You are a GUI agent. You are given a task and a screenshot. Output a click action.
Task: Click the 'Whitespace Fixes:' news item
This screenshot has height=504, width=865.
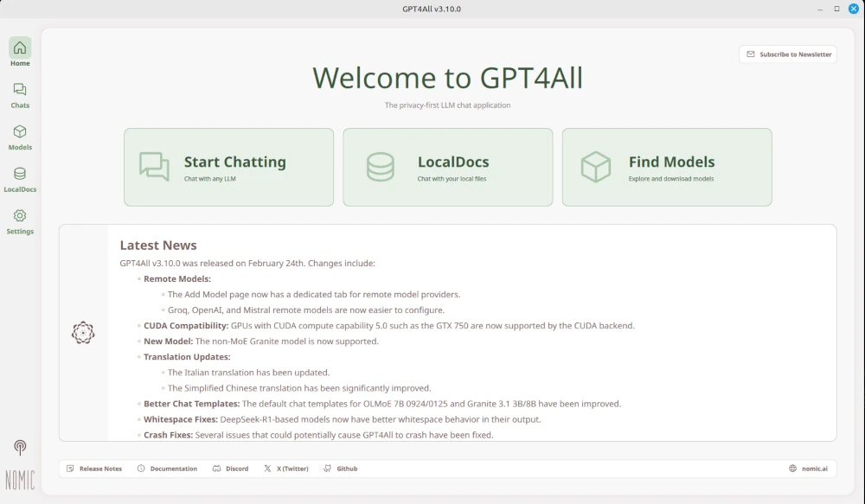[x=342, y=419]
